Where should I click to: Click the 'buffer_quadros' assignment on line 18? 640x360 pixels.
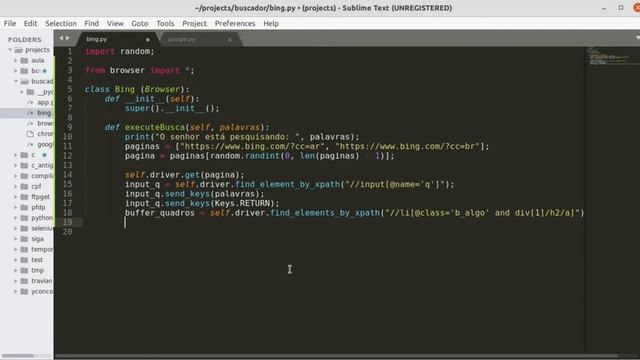(x=354, y=213)
